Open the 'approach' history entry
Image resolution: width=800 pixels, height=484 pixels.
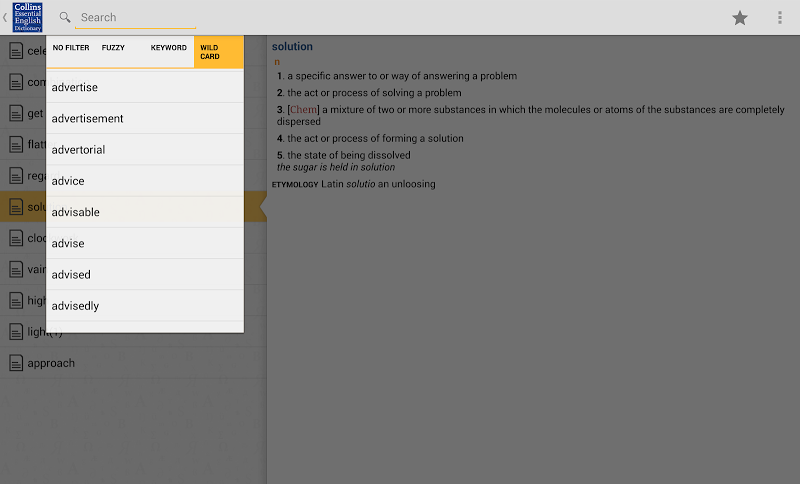pos(133,363)
